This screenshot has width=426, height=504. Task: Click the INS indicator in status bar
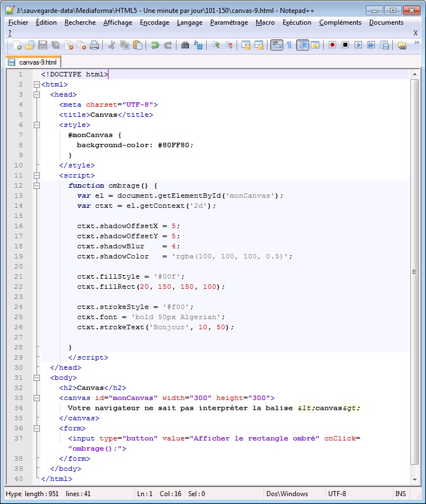tap(400, 494)
